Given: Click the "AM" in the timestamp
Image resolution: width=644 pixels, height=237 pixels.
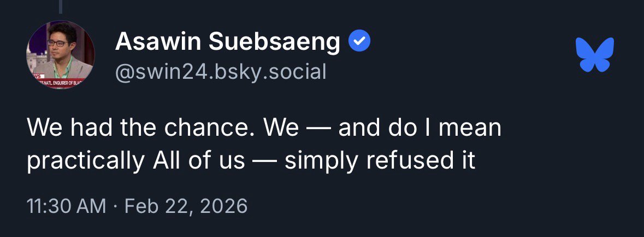Looking at the screenshot, I should coord(92,206).
